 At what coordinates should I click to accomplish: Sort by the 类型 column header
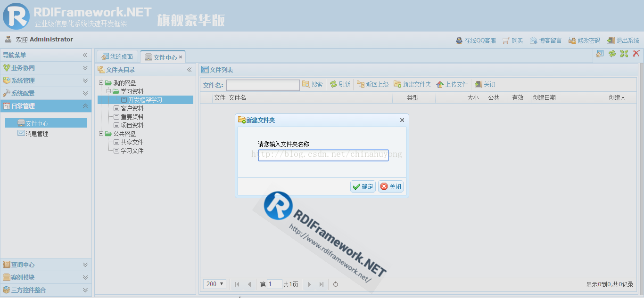click(x=413, y=97)
